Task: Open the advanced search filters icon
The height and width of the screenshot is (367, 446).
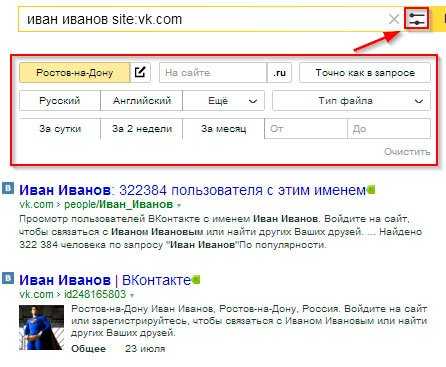Action: click(x=416, y=19)
